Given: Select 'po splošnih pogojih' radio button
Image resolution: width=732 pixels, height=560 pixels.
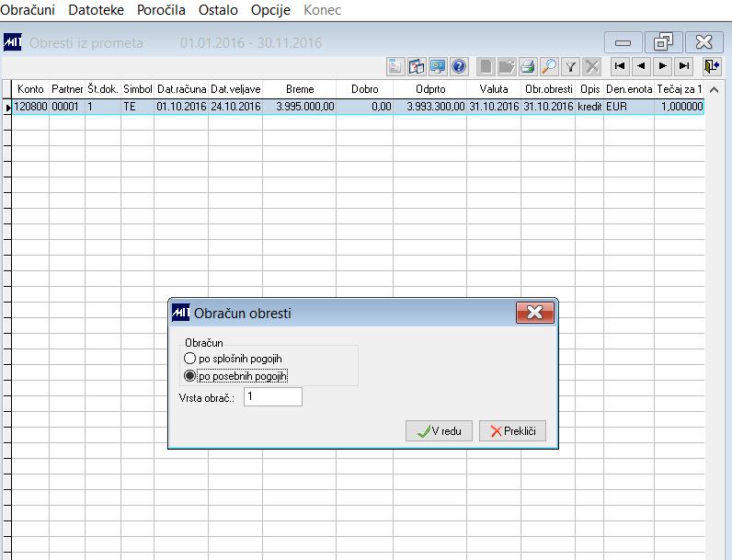Looking at the screenshot, I should pos(189,359).
